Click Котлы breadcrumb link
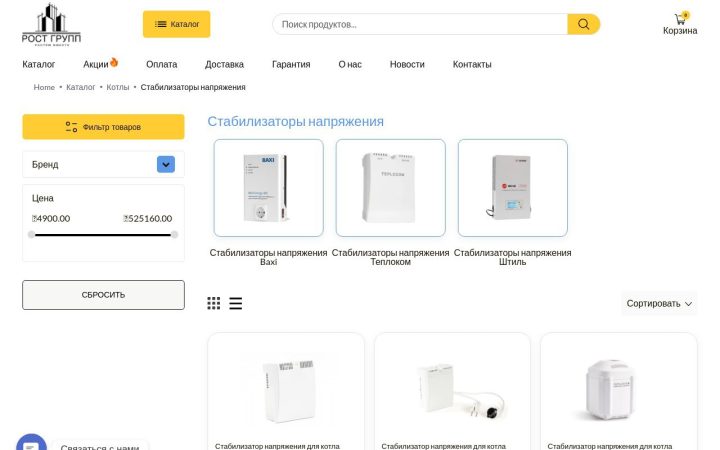720x450 pixels. coord(118,87)
